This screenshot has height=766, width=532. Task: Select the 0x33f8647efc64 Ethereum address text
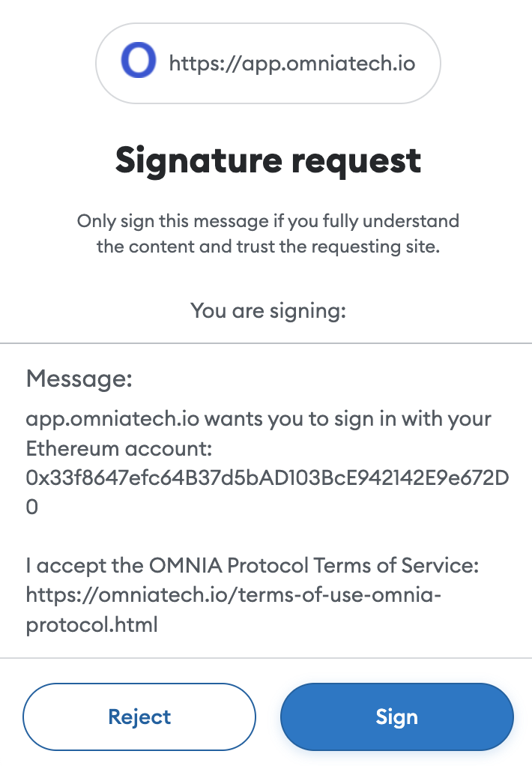pos(267,477)
